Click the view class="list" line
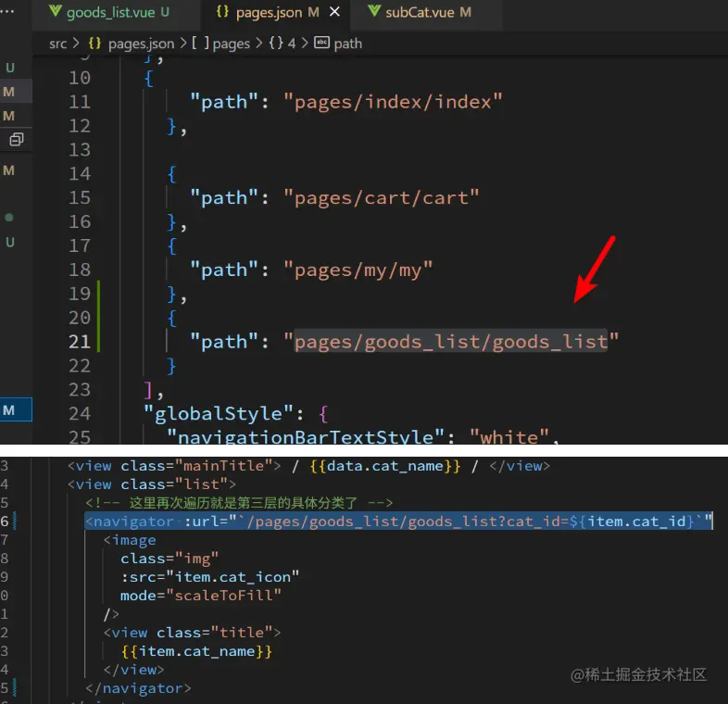The image size is (728, 704). click(x=152, y=484)
